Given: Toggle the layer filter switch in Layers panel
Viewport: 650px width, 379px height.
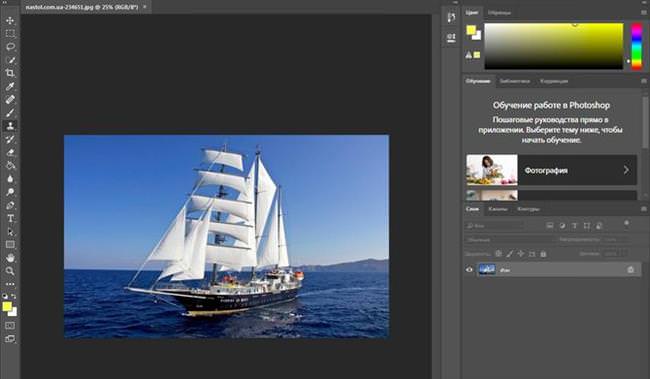Looking at the screenshot, I should [x=626, y=224].
